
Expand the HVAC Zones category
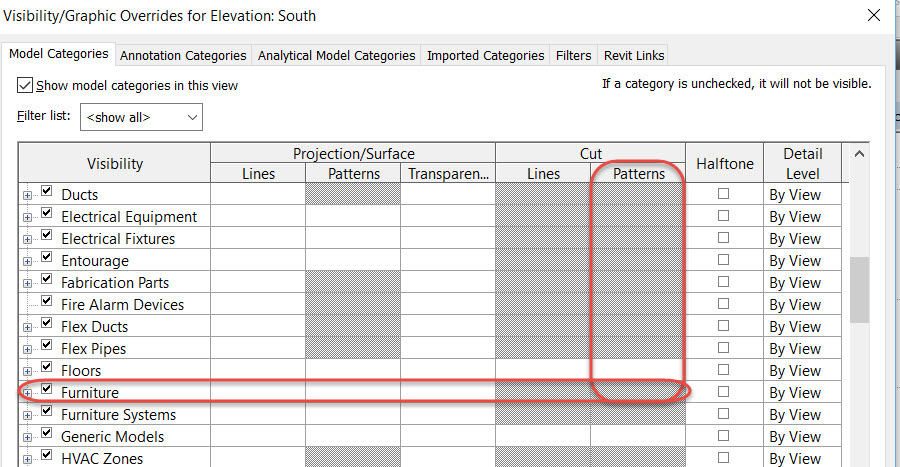coord(27,459)
